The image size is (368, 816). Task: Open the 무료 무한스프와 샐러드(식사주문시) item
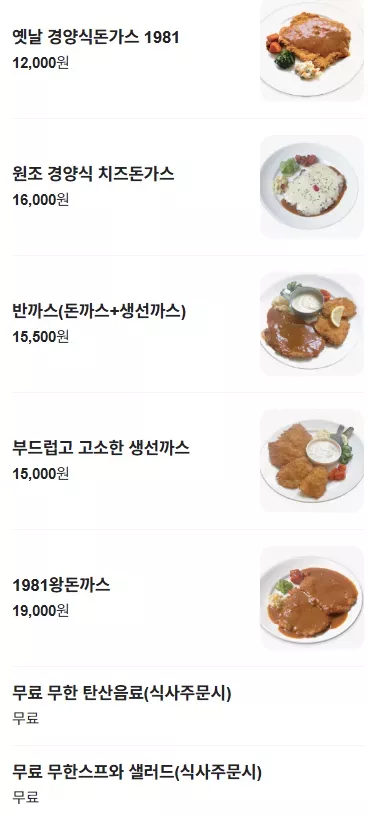pos(188,784)
